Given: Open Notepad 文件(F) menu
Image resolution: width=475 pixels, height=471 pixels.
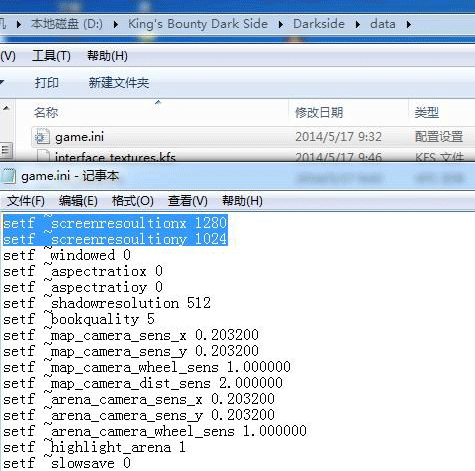Looking at the screenshot, I should pyautogui.click(x=26, y=201).
